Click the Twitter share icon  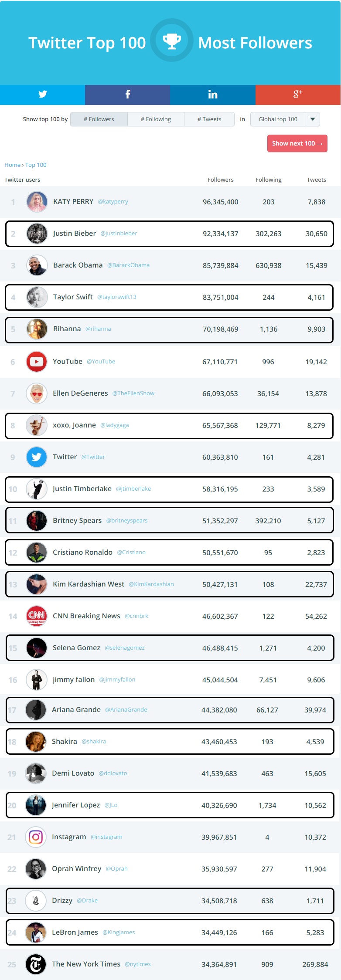point(42,95)
